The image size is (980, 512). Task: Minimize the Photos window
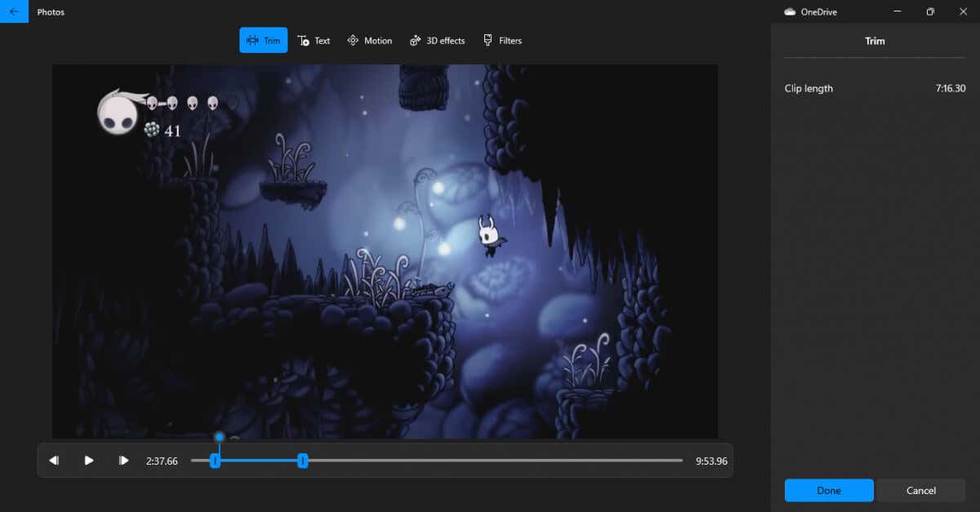(x=898, y=11)
